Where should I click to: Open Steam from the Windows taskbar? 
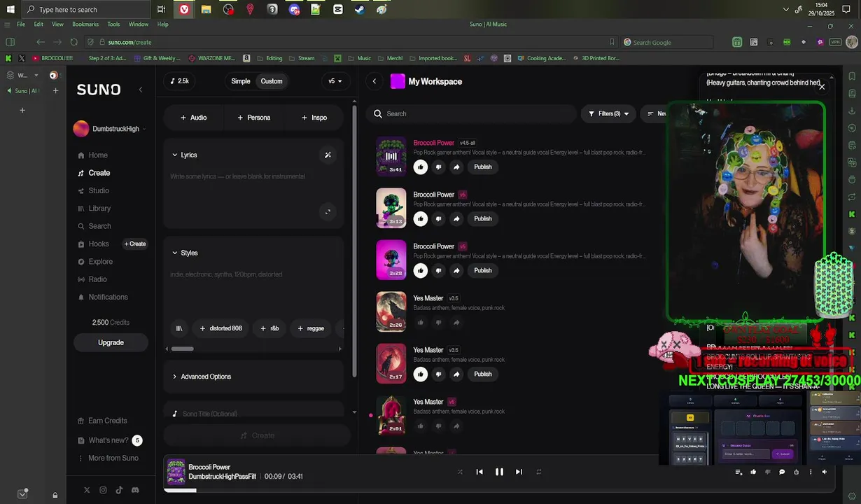click(x=360, y=10)
